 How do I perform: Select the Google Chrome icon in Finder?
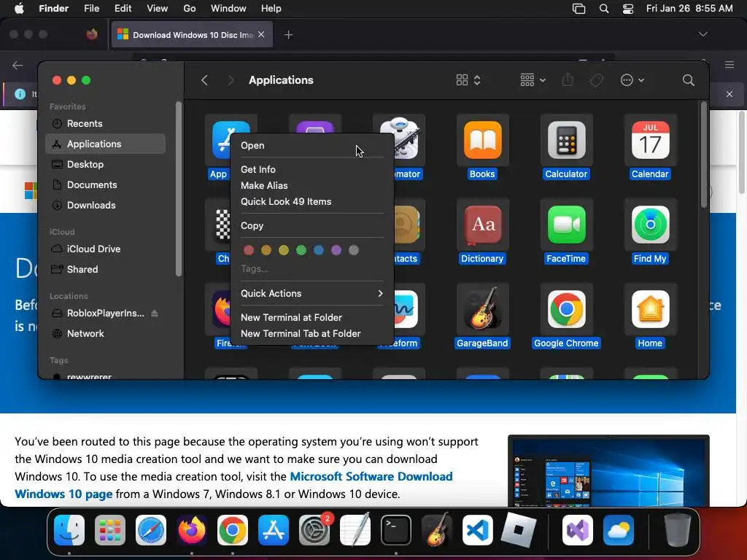[566, 309]
